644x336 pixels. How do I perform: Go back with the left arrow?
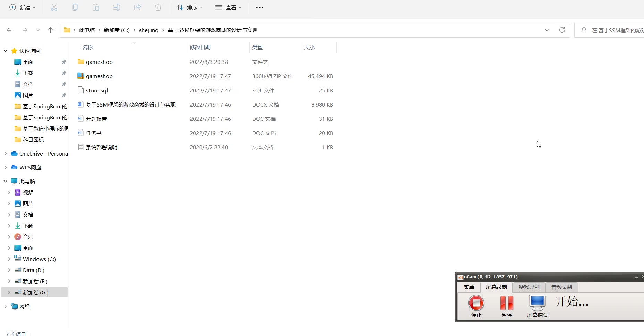pyautogui.click(x=9, y=30)
